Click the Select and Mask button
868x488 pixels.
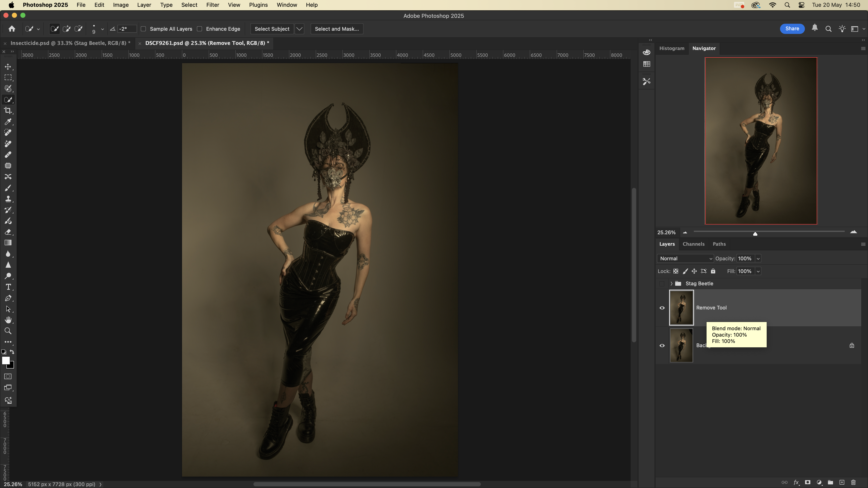point(336,29)
